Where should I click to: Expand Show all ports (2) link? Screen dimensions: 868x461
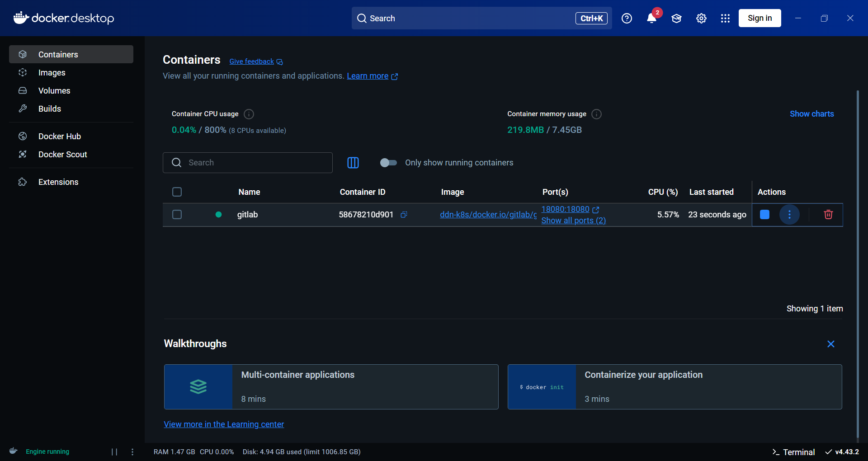pyautogui.click(x=573, y=221)
